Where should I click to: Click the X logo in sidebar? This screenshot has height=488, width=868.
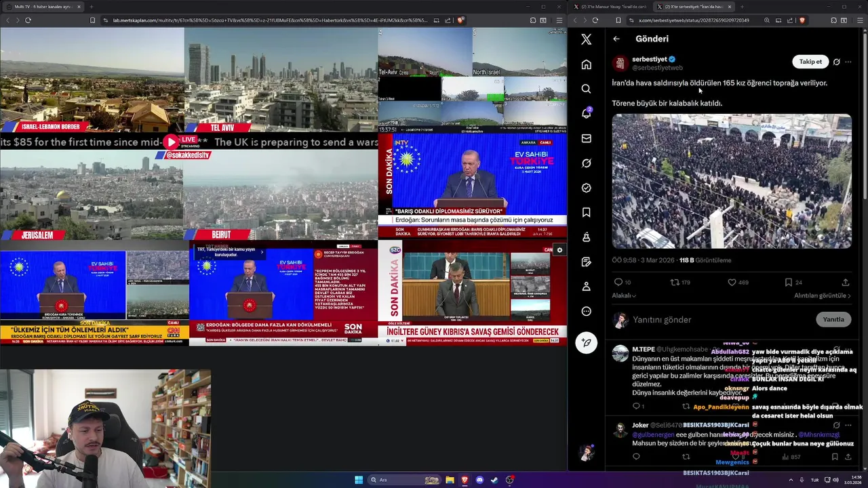tap(586, 39)
